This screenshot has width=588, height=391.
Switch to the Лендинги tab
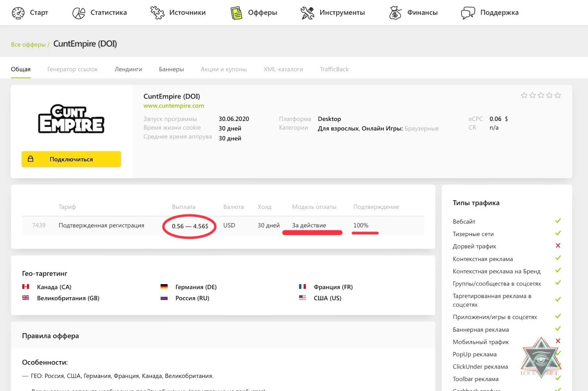[x=128, y=69]
